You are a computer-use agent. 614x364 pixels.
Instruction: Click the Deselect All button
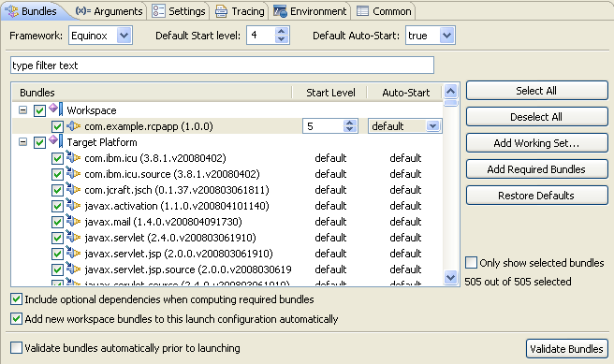click(x=536, y=117)
